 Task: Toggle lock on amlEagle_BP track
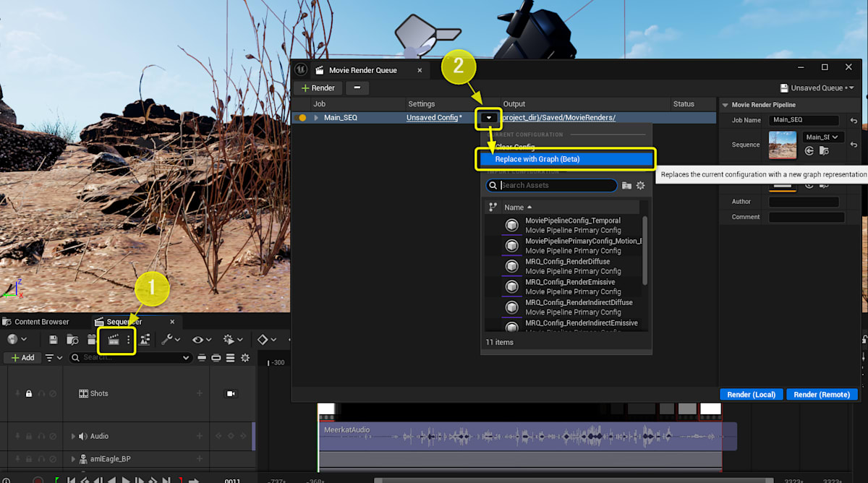click(x=29, y=459)
